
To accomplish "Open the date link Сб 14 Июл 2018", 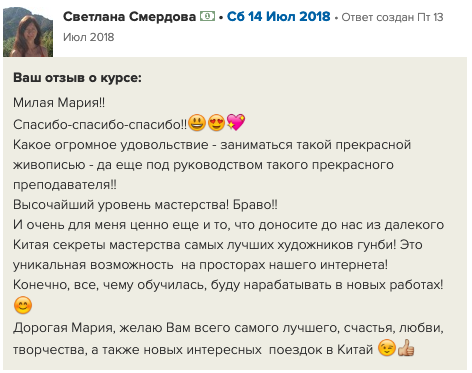I will [278, 17].
